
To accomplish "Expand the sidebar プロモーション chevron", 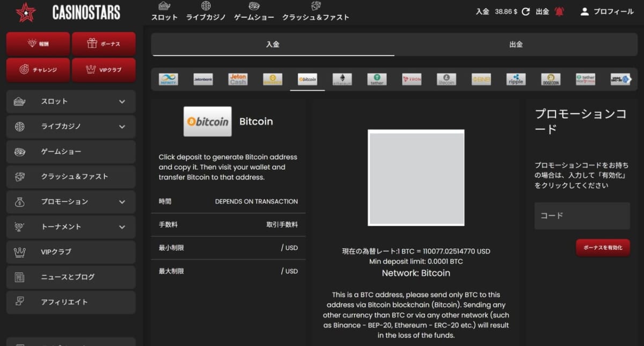I will click(x=122, y=202).
